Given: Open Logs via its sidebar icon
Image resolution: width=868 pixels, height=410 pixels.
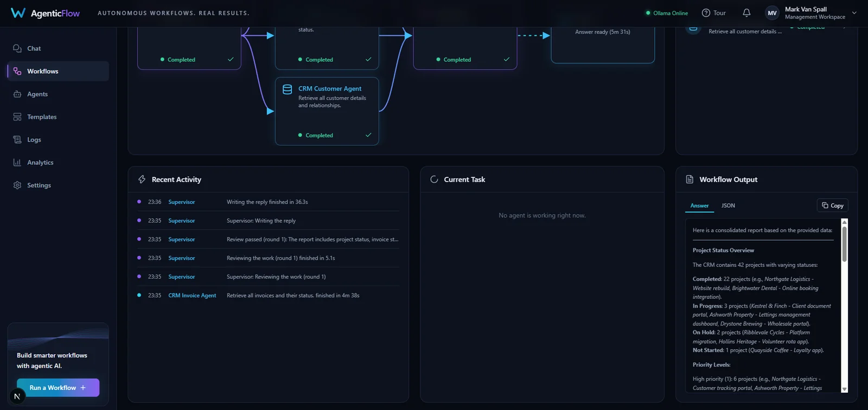Looking at the screenshot, I should [x=17, y=139].
